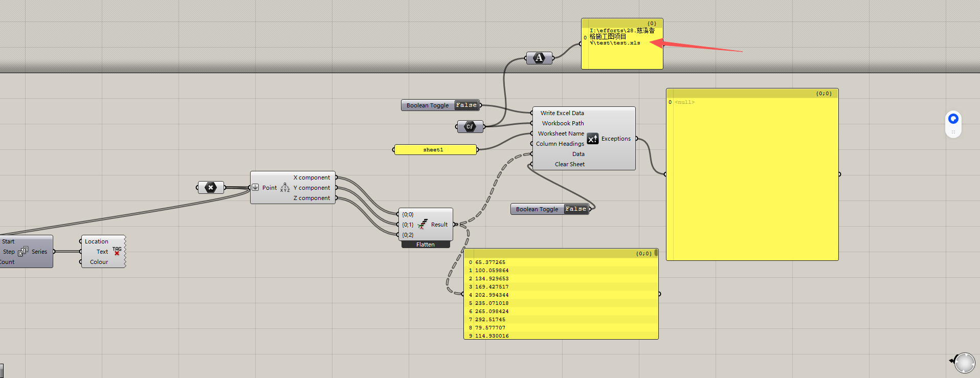Click the Workbook Path input label
Image resolution: width=980 pixels, height=378 pixels.
pos(563,123)
